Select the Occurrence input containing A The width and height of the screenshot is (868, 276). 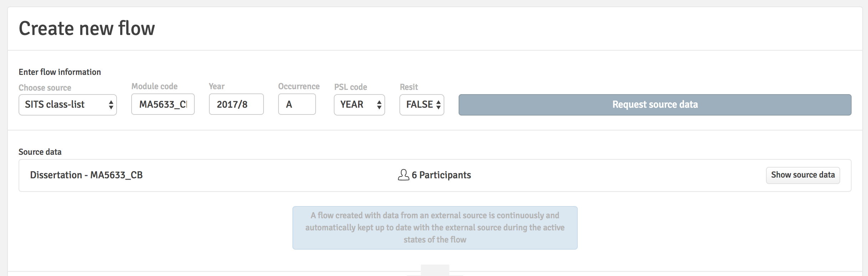pyautogui.click(x=297, y=104)
